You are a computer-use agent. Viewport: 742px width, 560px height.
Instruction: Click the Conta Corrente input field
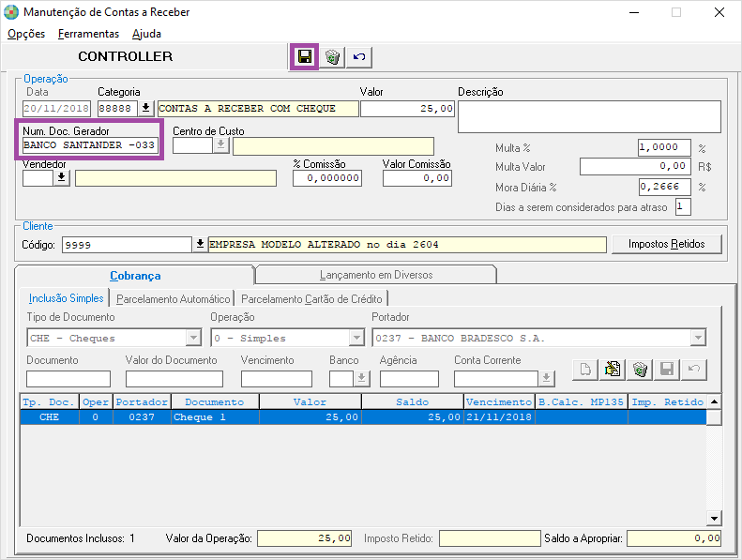(496, 379)
